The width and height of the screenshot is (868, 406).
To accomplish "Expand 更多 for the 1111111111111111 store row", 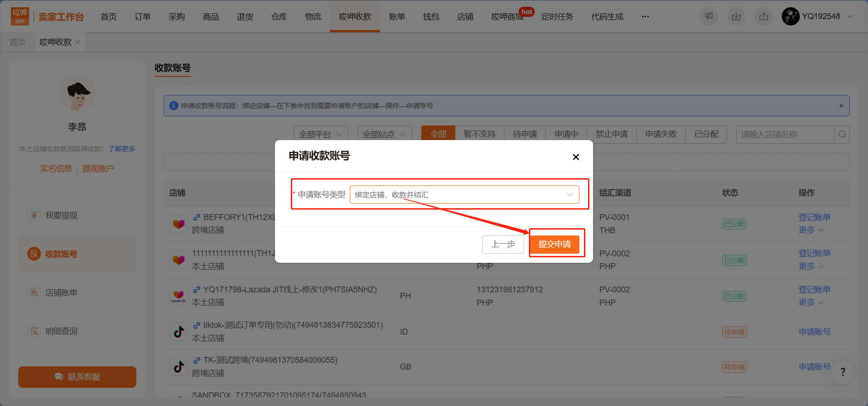I will point(811,266).
